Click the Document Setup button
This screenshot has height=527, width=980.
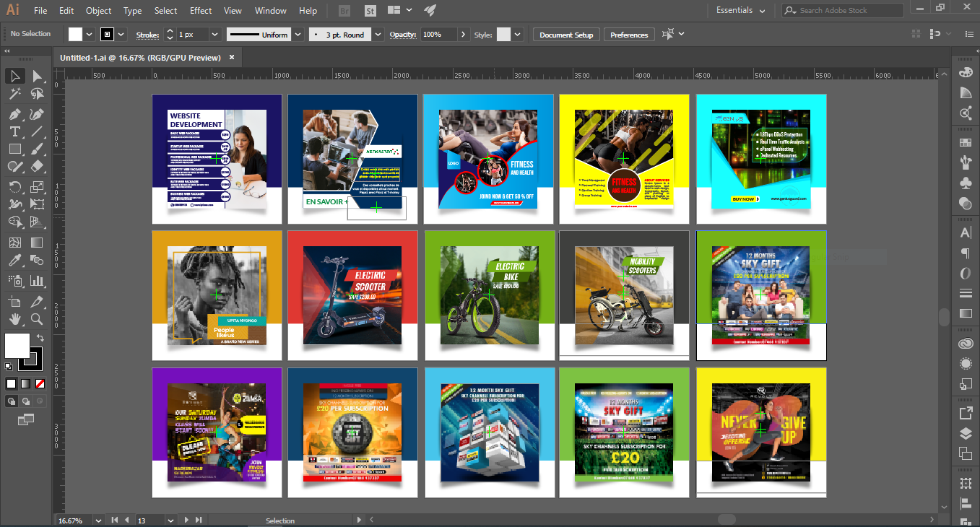coord(565,34)
